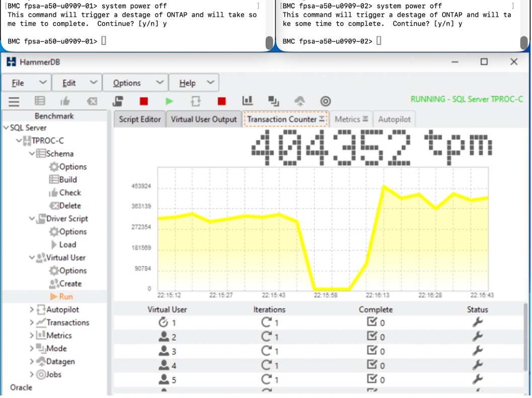Click the hamburger menu icon in toolbar
532x398 pixels.
coord(14,102)
